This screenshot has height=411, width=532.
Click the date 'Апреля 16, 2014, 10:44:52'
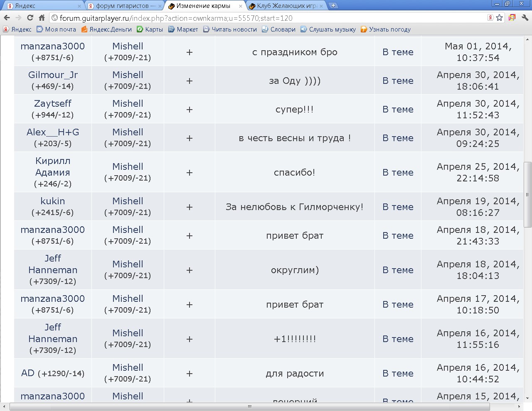tap(478, 373)
